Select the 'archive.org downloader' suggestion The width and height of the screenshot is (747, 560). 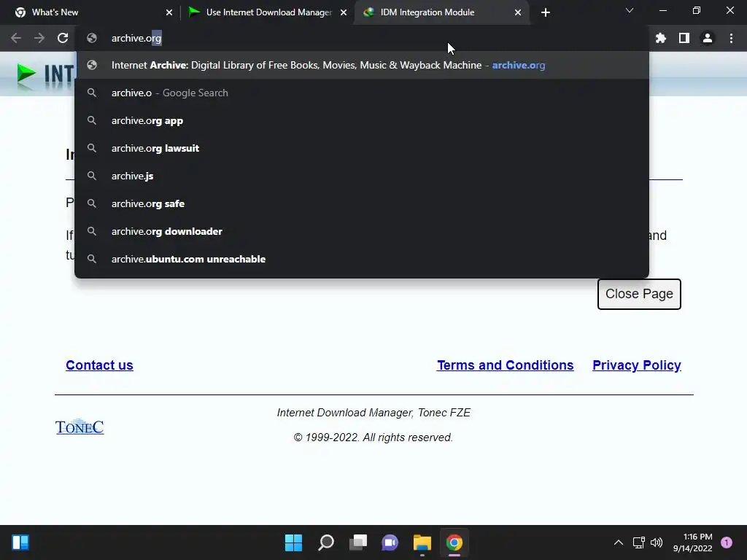[362, 231]
